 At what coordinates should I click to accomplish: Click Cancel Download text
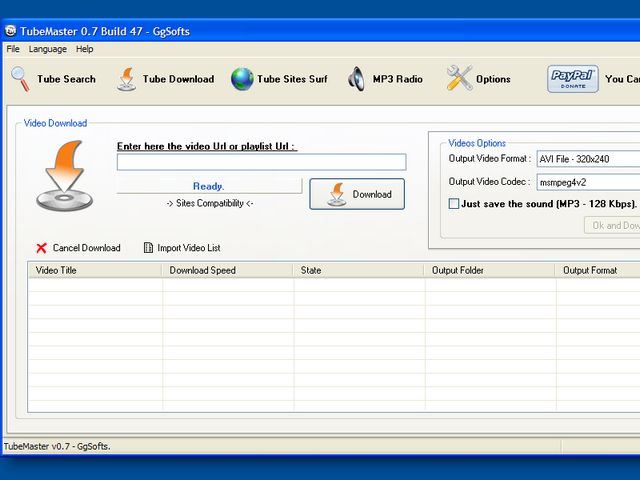pos(87,248)
